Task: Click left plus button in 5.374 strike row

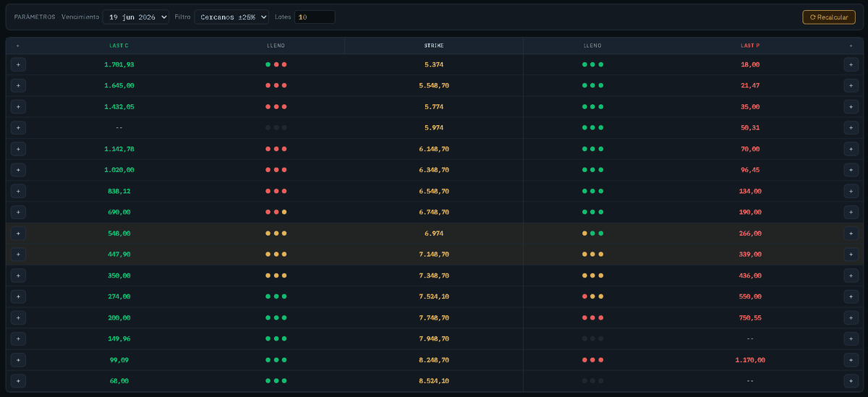Action: click(18, 64)
